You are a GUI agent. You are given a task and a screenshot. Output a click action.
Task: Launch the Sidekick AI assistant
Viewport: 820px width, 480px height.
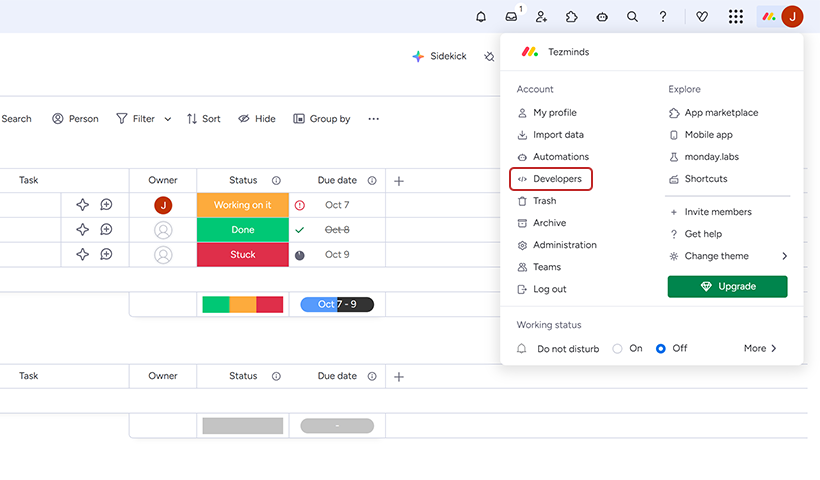point(439,57)
